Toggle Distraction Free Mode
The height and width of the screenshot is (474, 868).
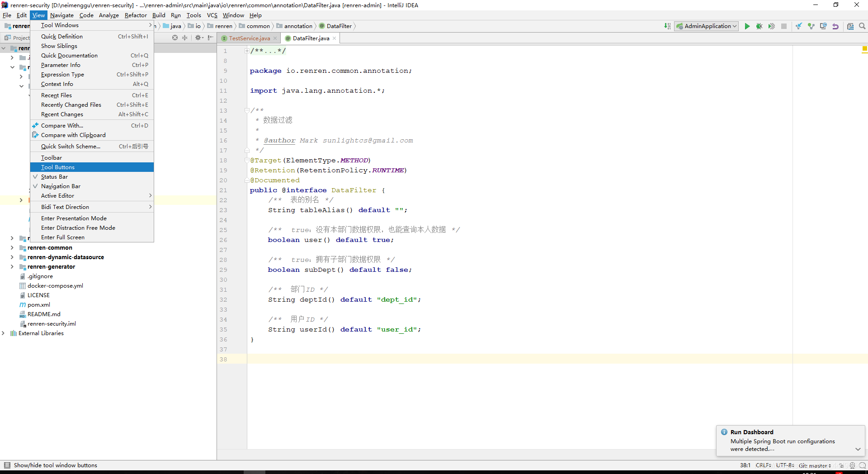click(92, 228)
